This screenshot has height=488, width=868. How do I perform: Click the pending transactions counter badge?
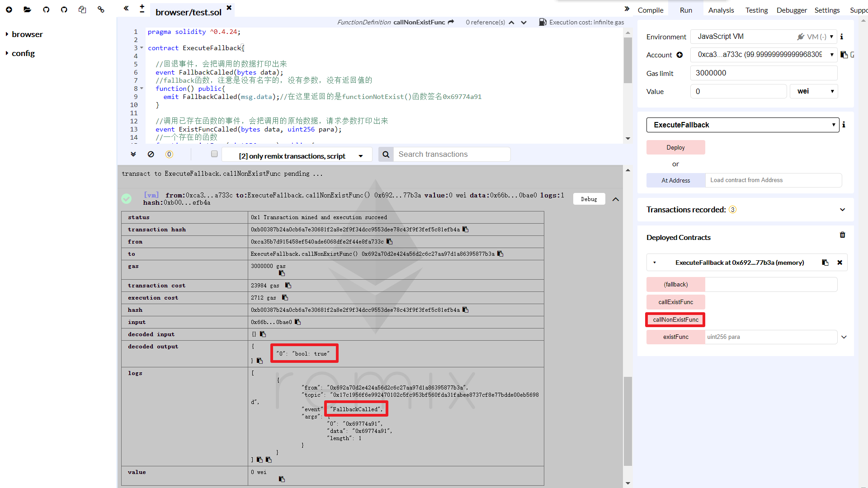pyautogui.click(x=169, y=154)
